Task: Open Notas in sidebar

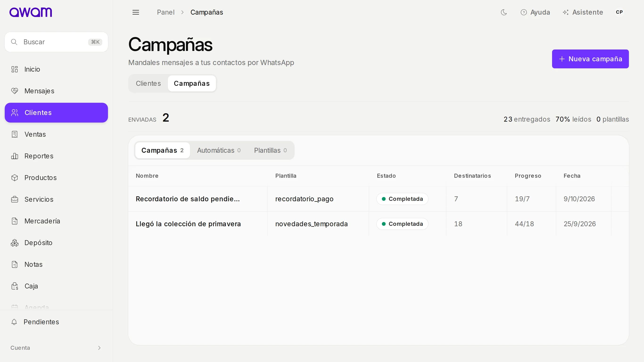Action: [56, 264]
